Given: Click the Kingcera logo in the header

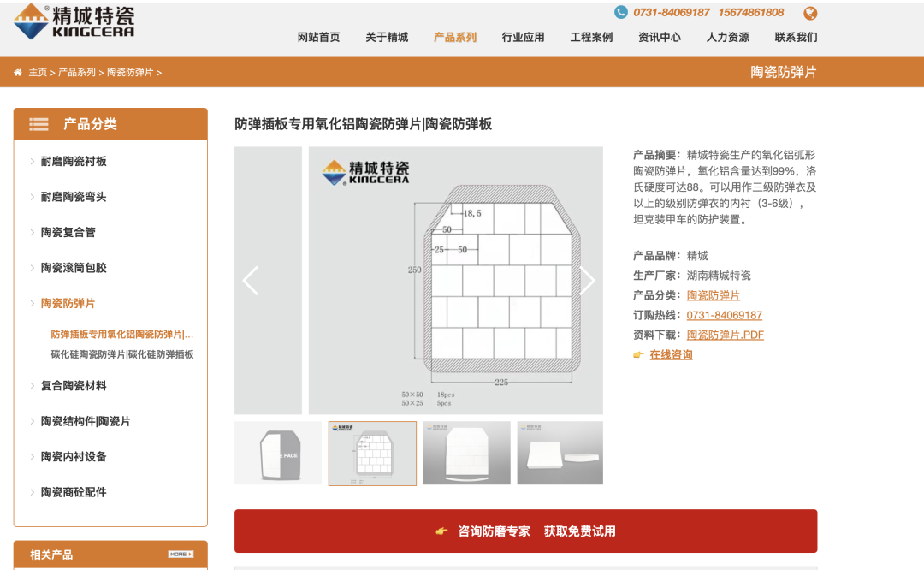Looking at the screenshot, I should pyautogui.click(x=74, y=21).
